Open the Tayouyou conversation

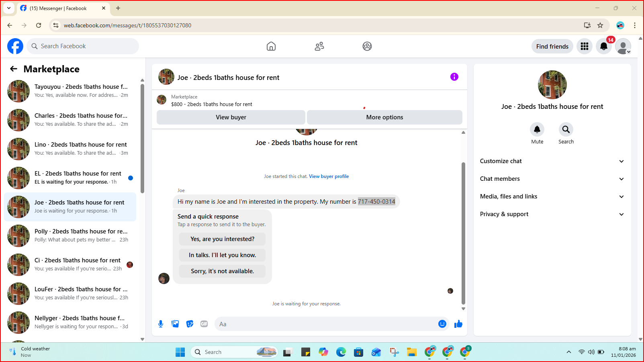[x=70, y=91]
